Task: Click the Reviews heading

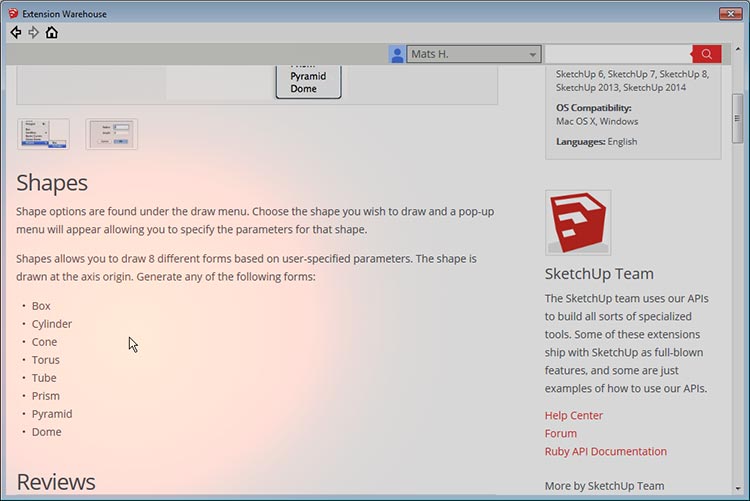Action: 56,482
